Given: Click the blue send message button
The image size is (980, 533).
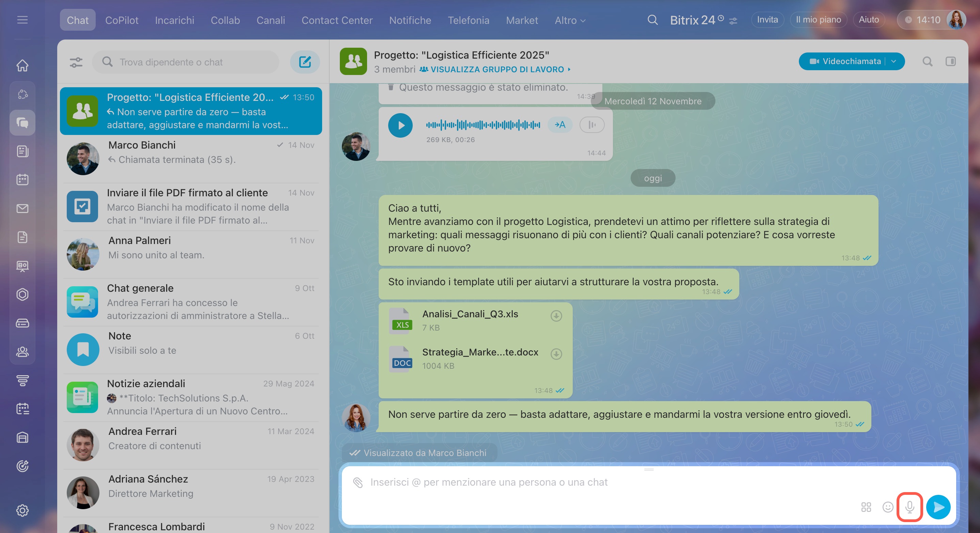Looking at the screenshot, I should click(938, 507).
